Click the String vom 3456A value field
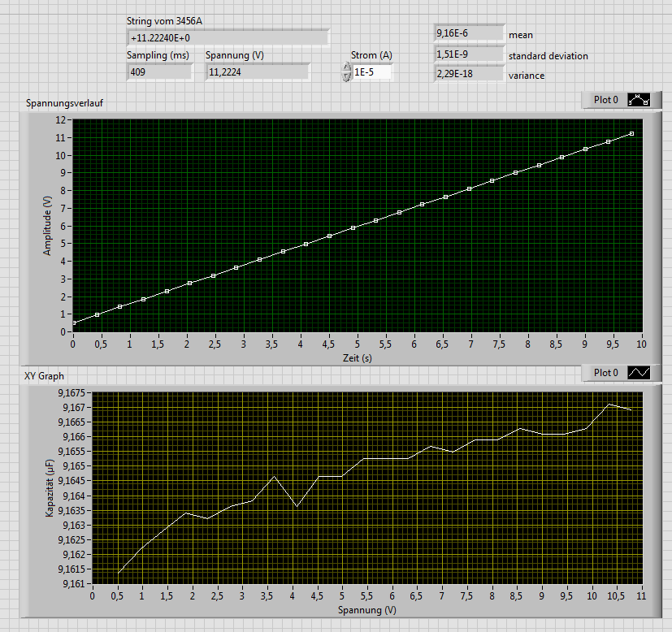This screenshot has width=672, height=632. coord(228,37)
